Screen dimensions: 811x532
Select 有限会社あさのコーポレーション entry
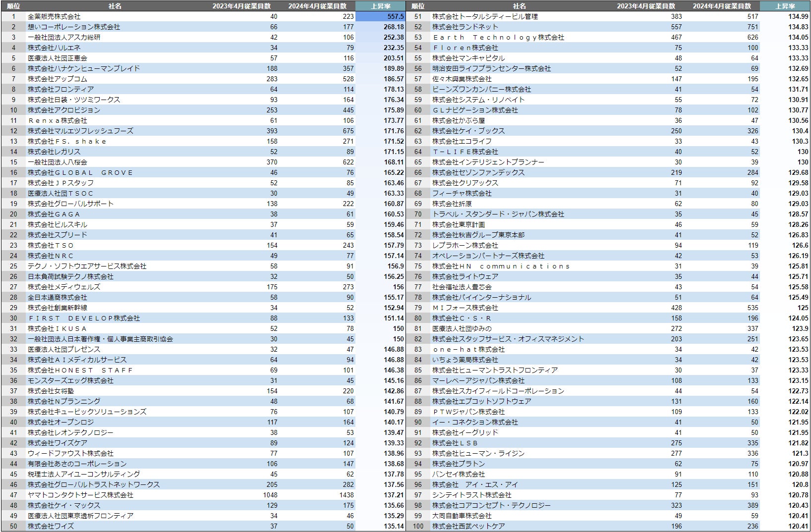pyautogui.click(x=77, y=464)
